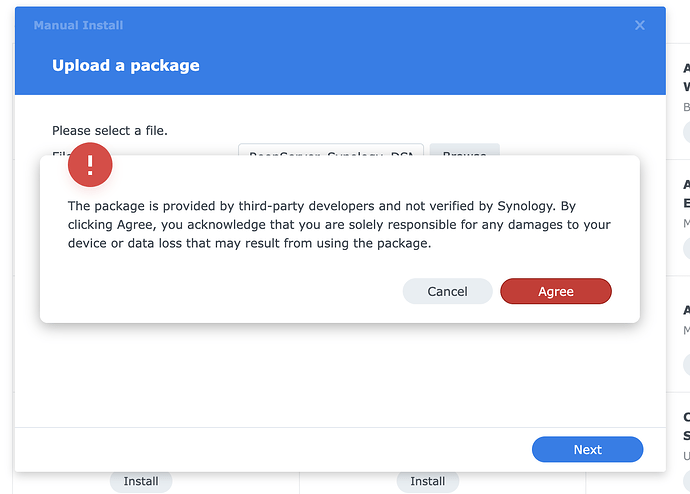
Task: Click the "Manual Install" window title
Action: [x=78, y=25]
